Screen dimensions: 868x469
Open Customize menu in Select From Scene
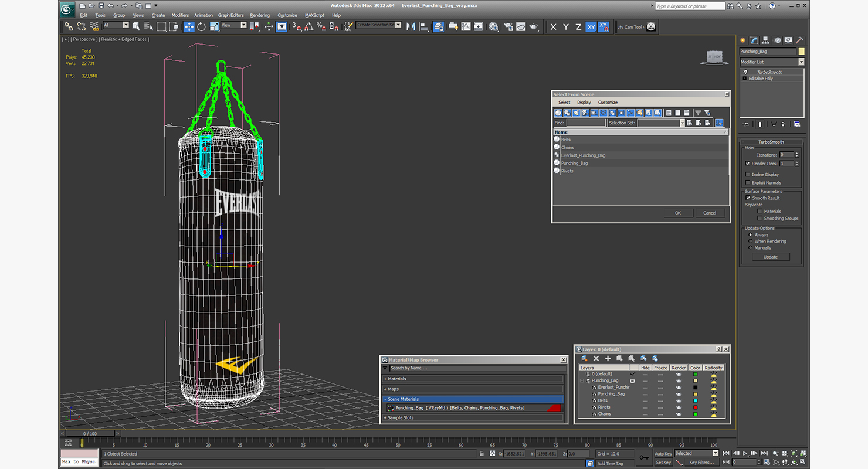click(608, 102)
